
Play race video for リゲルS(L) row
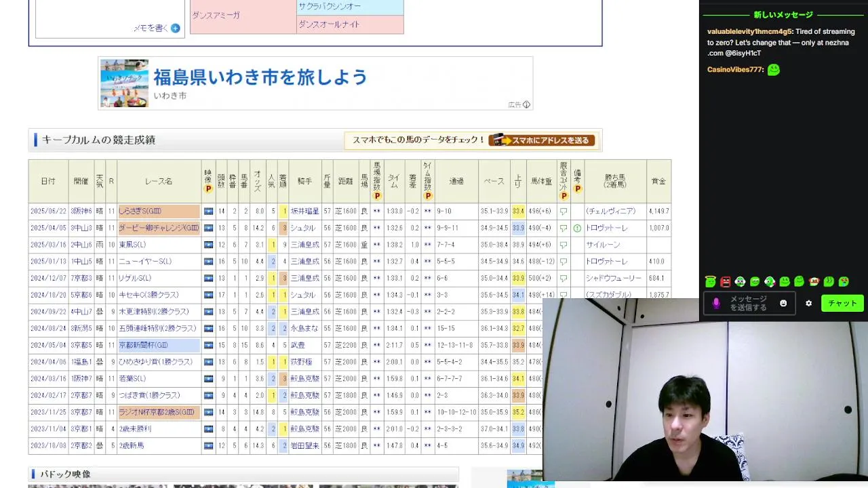pos(208,278)
